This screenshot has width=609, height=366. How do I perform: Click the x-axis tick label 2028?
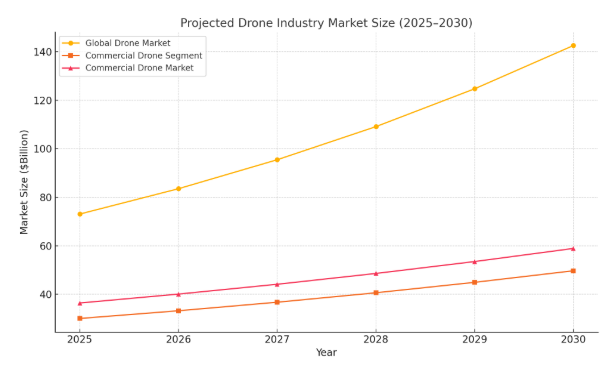click(x=376, y=340)
